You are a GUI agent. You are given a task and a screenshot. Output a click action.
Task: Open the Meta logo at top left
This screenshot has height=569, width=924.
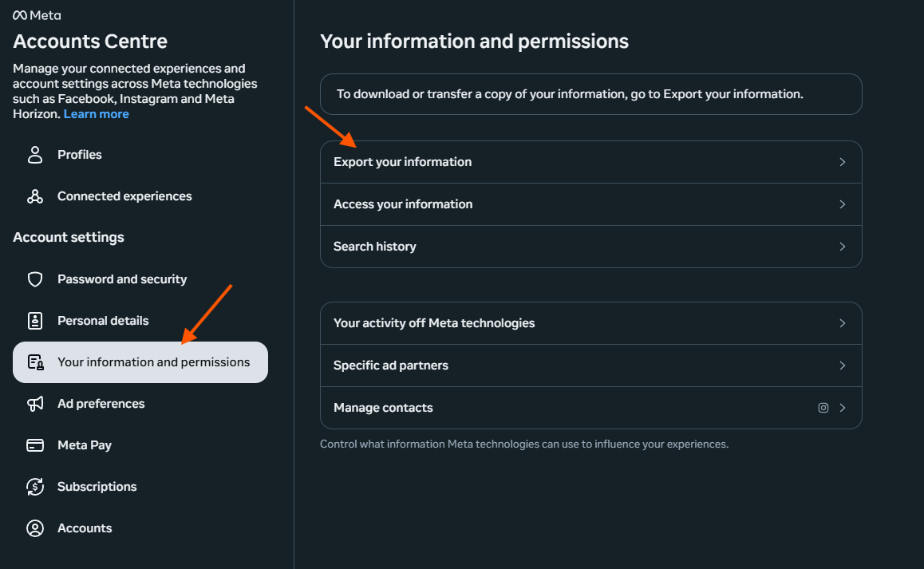37,15
